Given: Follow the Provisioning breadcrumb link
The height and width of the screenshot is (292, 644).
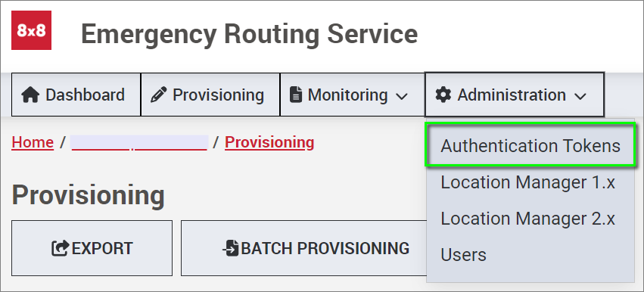Looking at the screenshot, I should pos(269,142).
